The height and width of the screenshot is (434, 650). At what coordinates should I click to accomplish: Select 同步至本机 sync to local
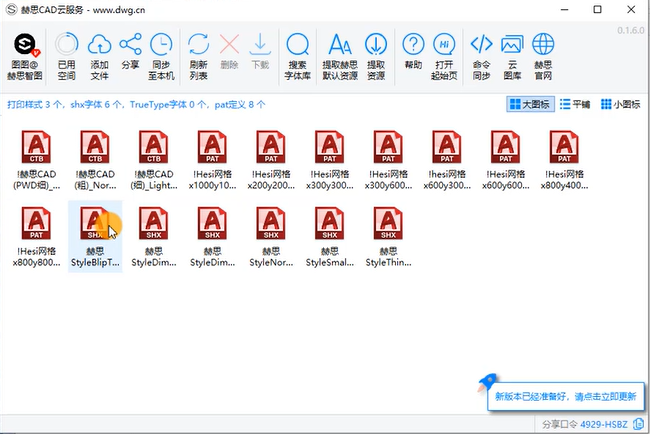[161, 56]
